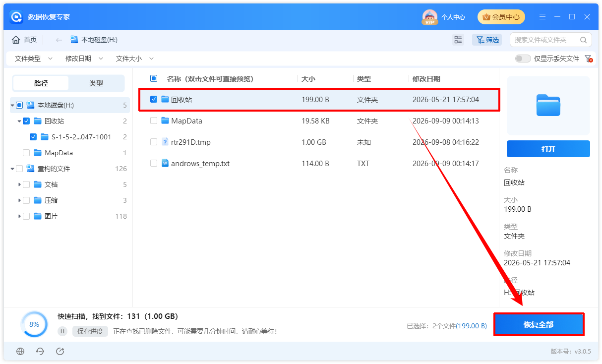Uncheck S-1-5-2...047-1001 tree checkbox
Image resolution: width=602 pixels, height=364 pixels.
click(33, 137)
